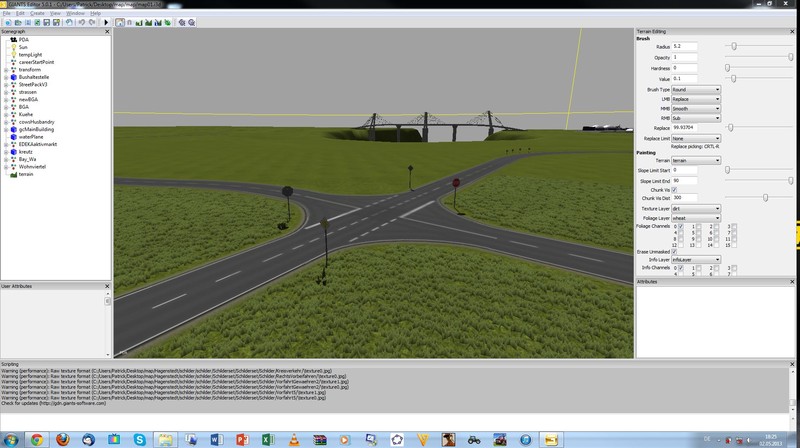800x448 pixels.
Task: Open the File menu
Action: pos(7,13)
